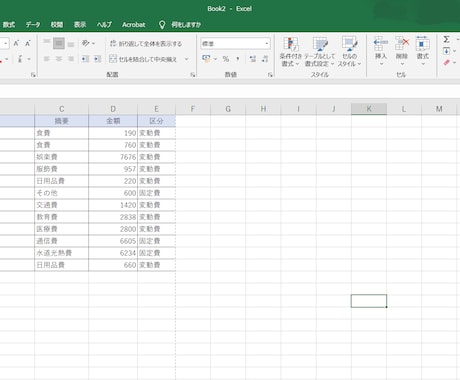Select the 水道光熱費 cell

pos(62,253)
